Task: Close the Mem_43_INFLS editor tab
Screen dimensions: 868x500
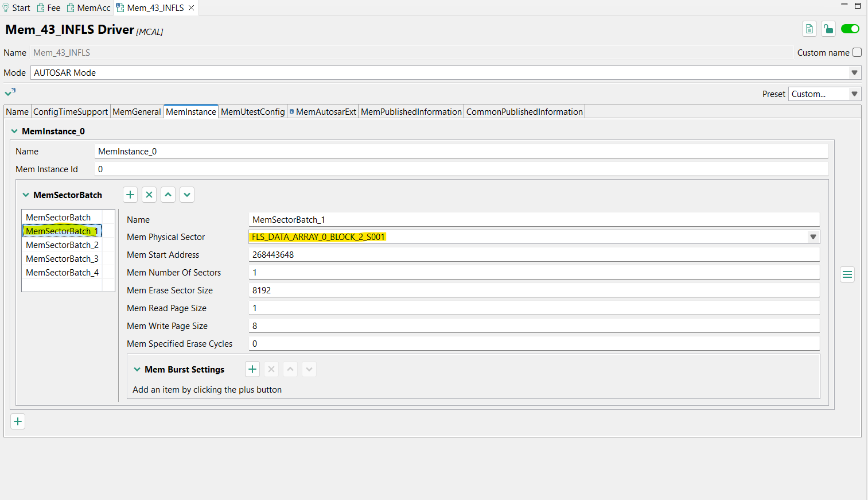Action: (192, 7)
